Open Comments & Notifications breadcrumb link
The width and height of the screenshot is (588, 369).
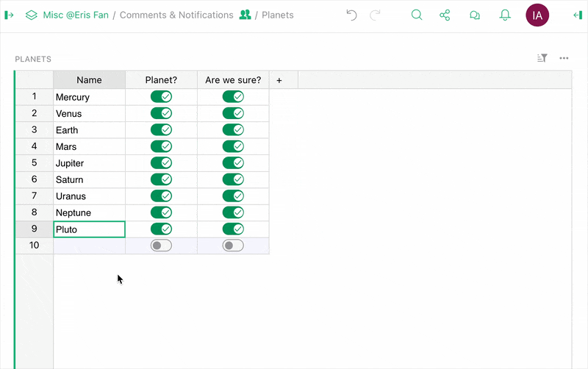[176, 15]
